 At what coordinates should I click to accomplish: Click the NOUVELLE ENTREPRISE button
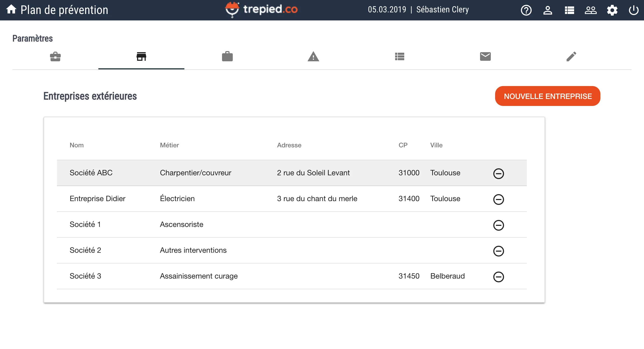(x=548, y=96)
